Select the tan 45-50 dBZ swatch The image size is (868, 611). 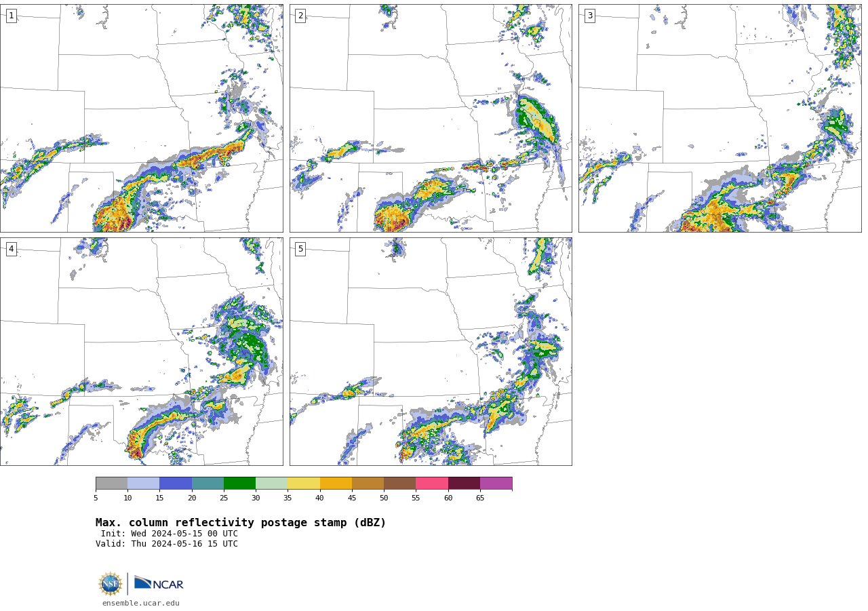(368, 483)
